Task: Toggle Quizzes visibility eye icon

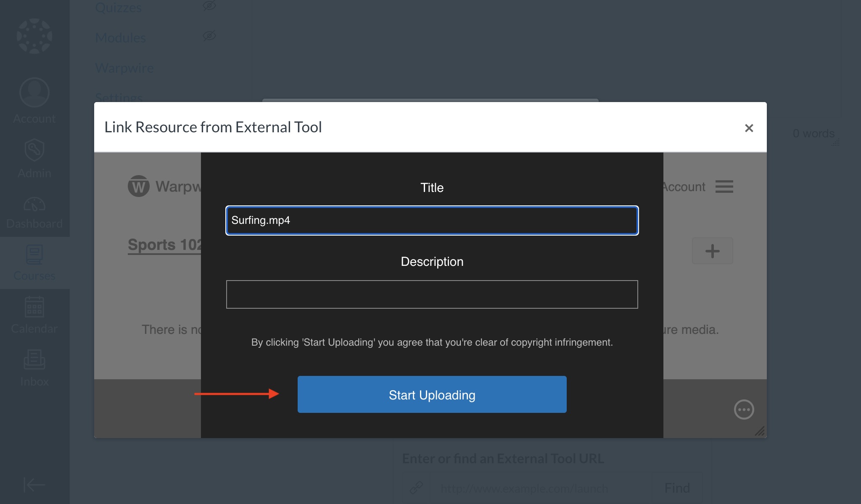Action: click(209, 6)
